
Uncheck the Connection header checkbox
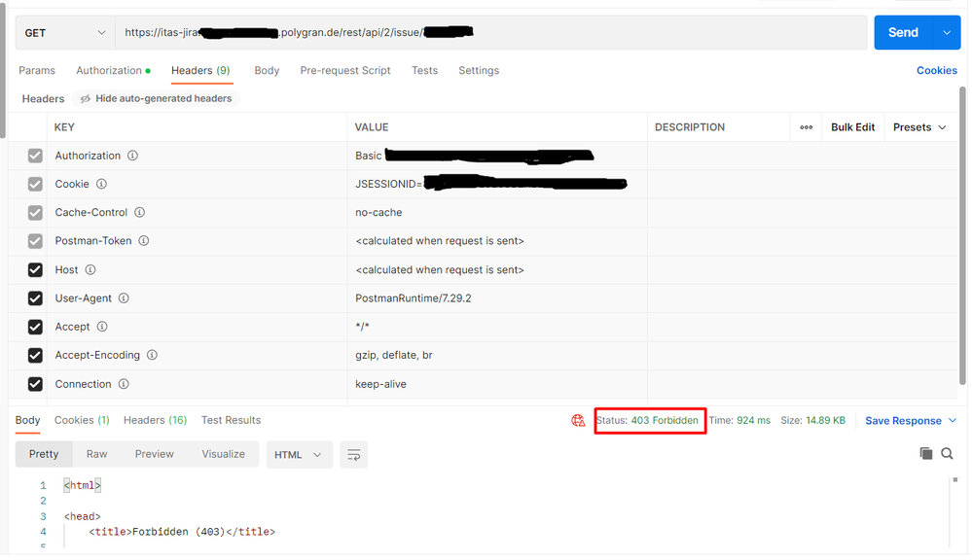pos(35,384)
